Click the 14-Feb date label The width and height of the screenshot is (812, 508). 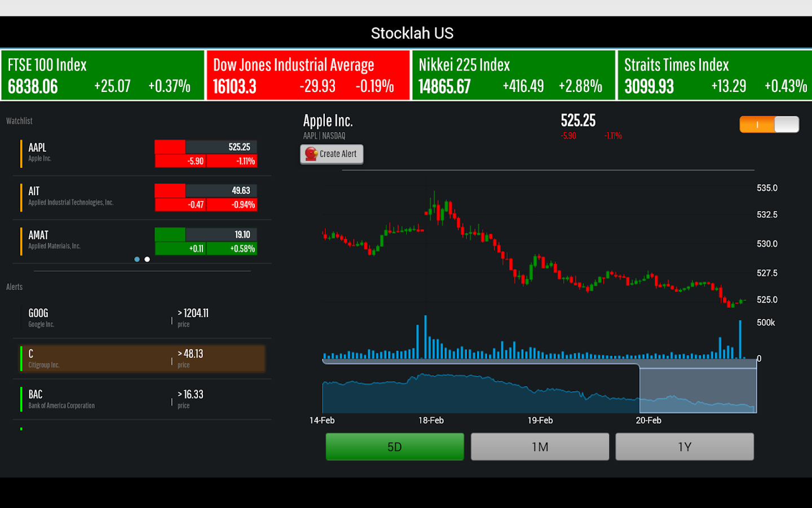coord(322,421)
